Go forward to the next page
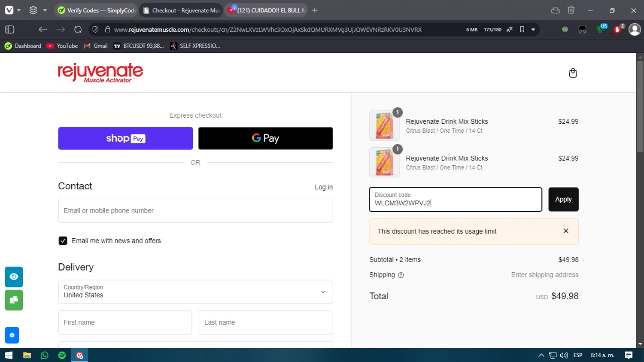644x362 pixels. pos(61,30)
